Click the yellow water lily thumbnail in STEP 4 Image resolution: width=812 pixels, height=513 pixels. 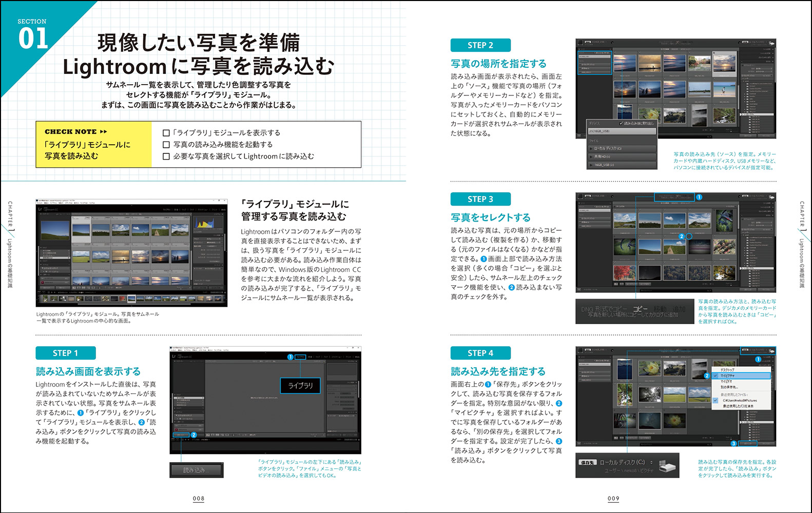(x=649, y=368)
